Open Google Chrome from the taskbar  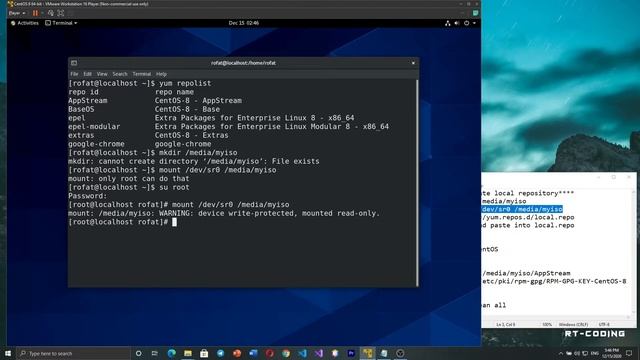point(286,353)
